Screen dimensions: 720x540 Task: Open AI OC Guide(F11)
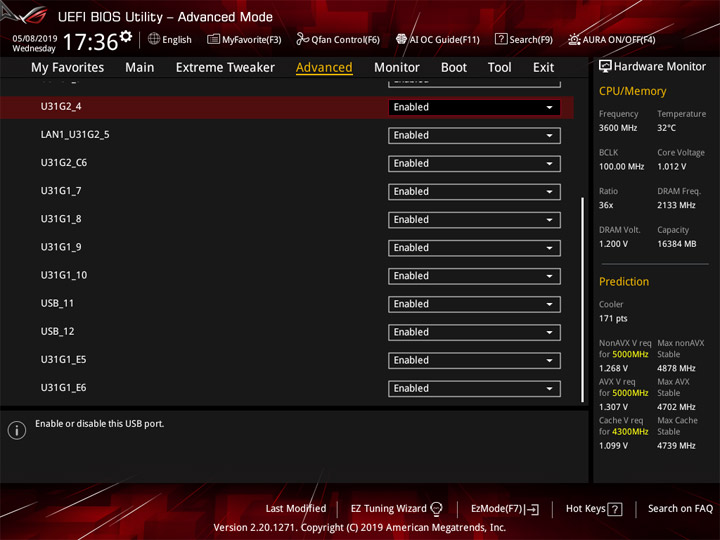(444, 39)
